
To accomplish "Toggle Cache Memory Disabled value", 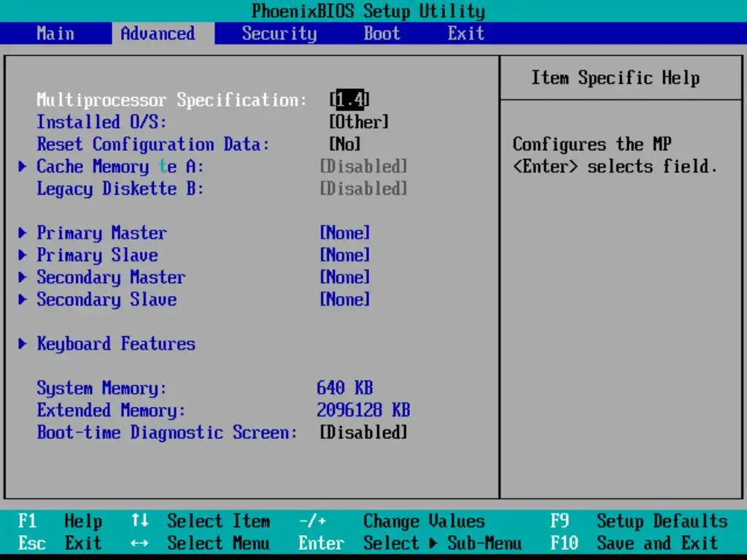I will (x=363, y=166).
